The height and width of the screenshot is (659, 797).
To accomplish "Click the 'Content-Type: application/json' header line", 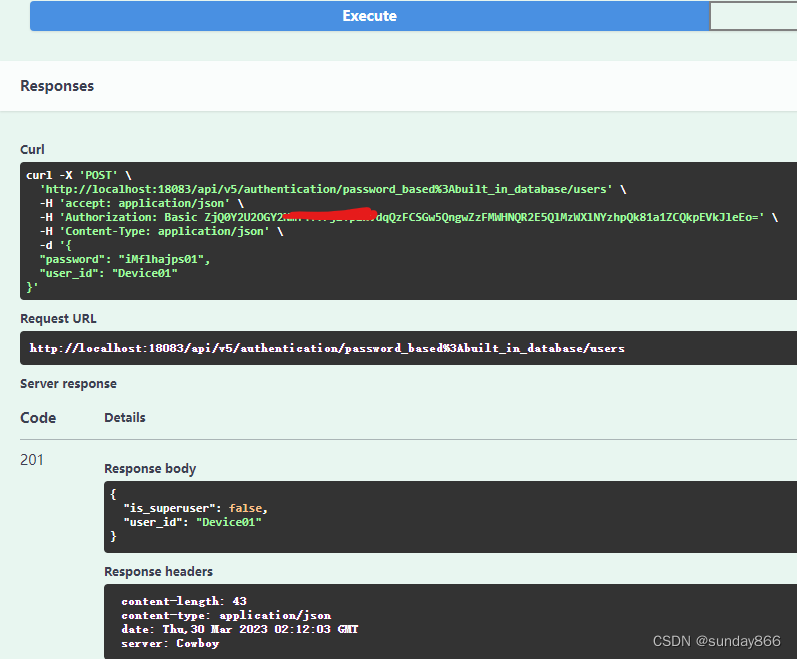I will coord(161,231).
